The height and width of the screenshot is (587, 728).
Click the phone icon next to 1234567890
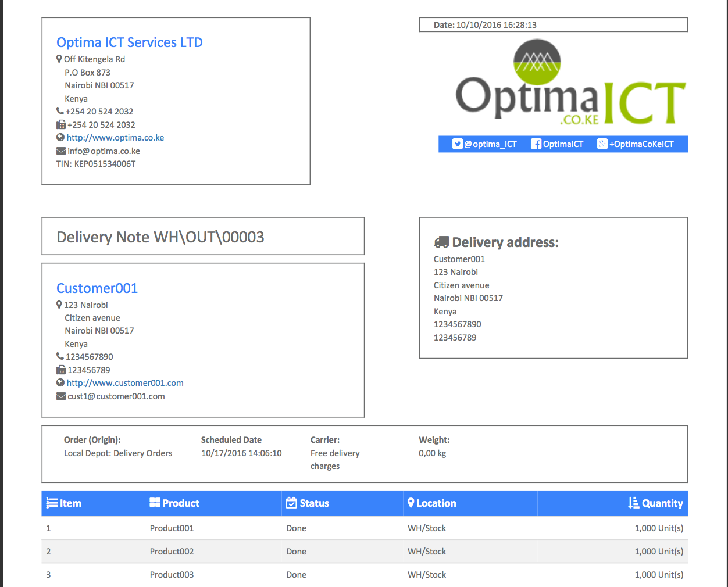coord(60,356)
